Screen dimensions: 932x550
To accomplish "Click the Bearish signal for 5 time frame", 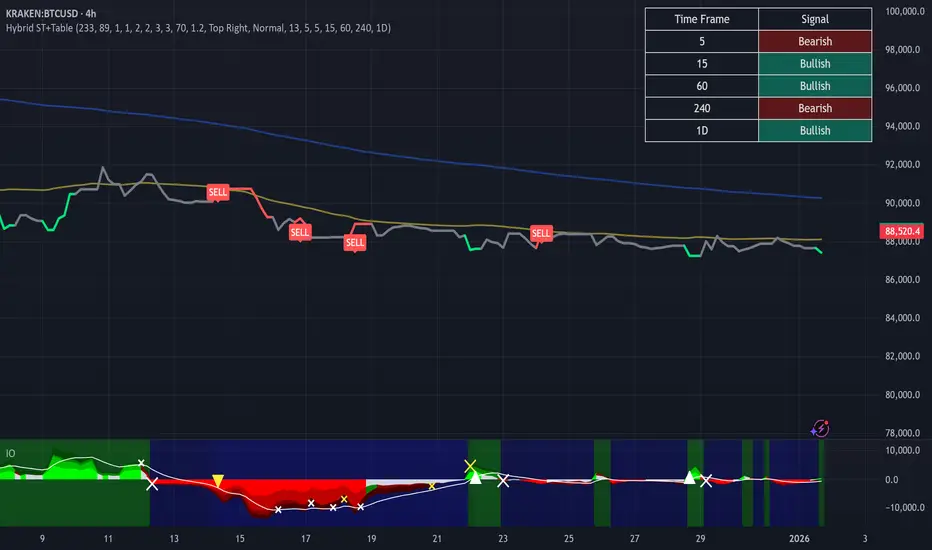I will 815,42.
